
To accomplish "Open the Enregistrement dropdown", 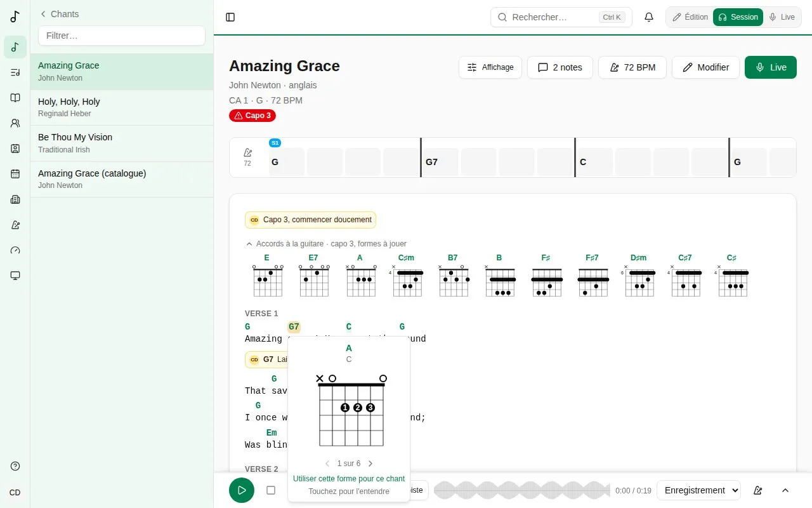I will 698,490.
